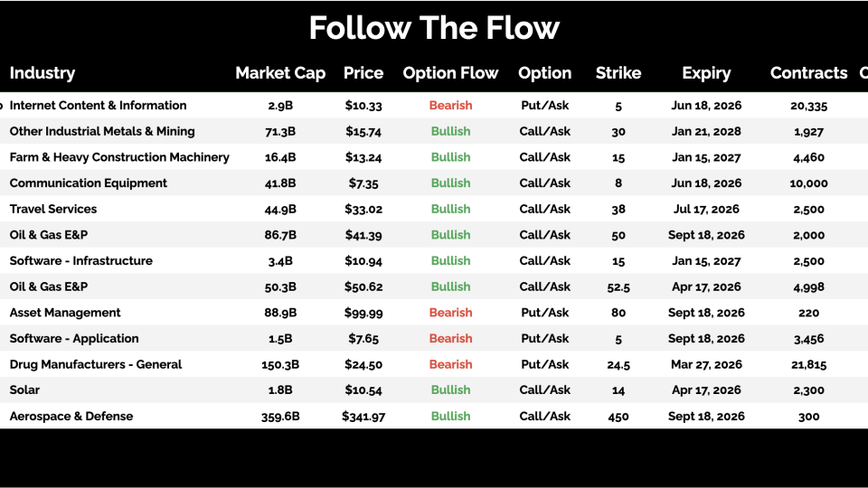Sort by the Market Cap column header
The height and width of the screenshot is (488, 868).
280,73
